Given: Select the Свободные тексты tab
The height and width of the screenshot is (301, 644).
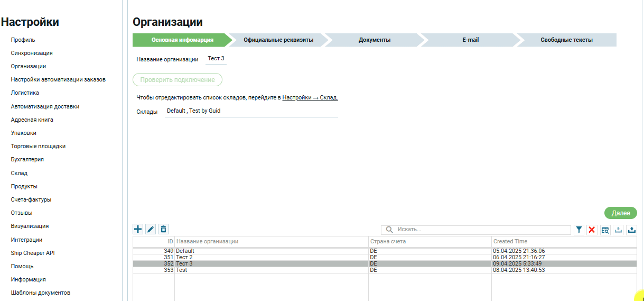Looking at the screenshot, I should [x=566, y=40].
